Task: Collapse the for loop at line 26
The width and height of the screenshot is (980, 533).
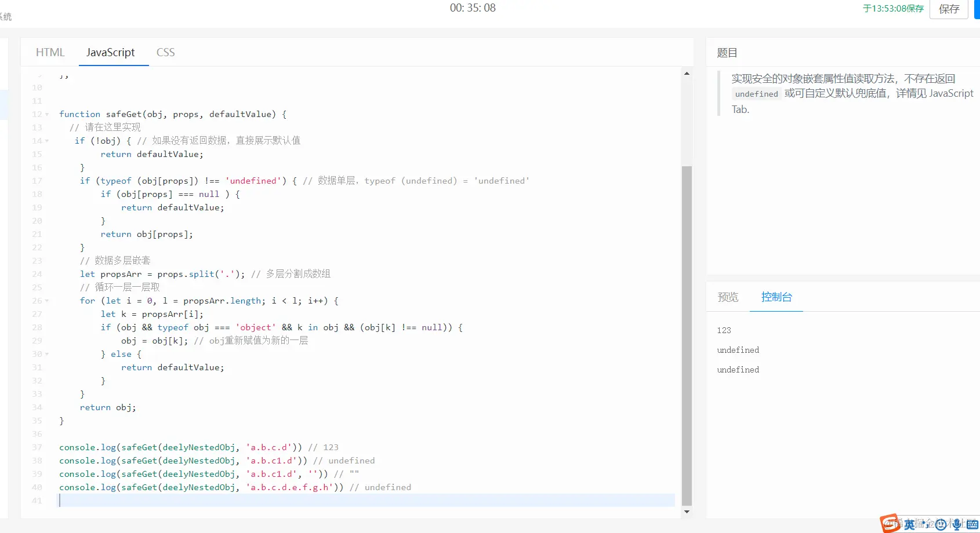Action: point(47,301)
